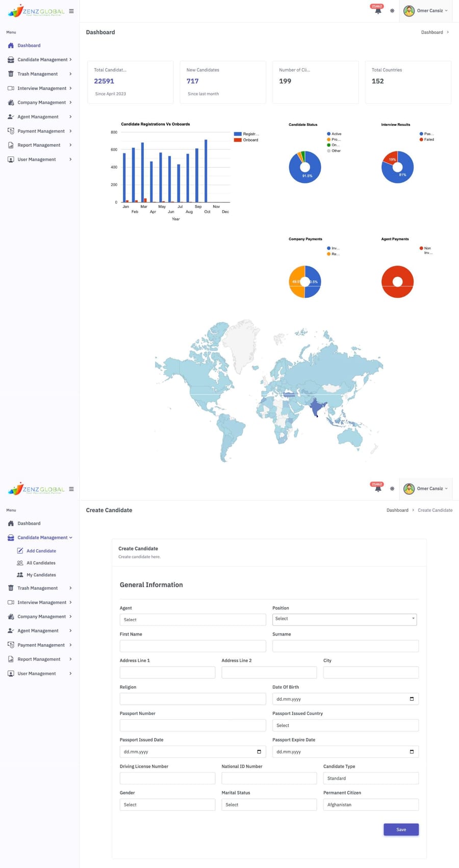
Task: Open the Agent select dropdown
Action: click(x=193, y=620)
